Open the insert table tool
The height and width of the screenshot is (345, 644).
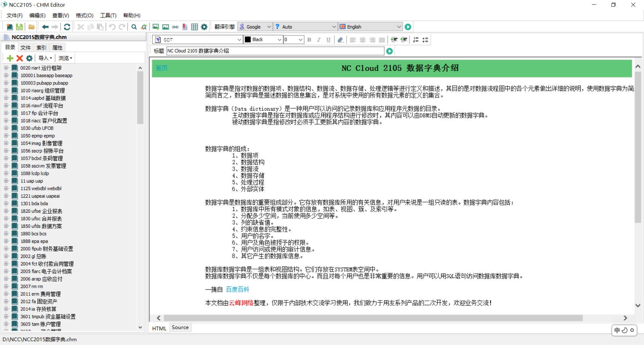[x=195, y=27]
